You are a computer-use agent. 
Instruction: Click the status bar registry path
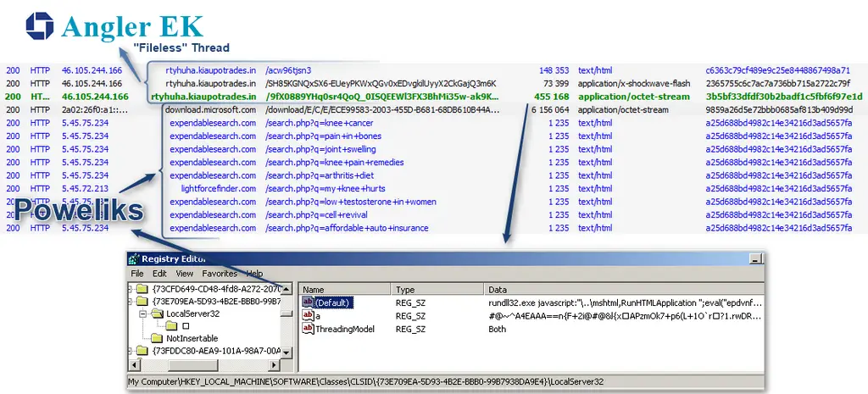click(x=366, y=381)
